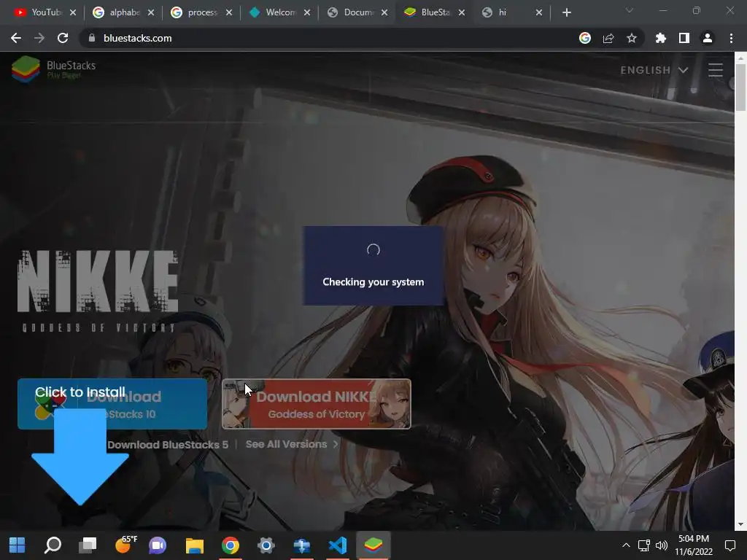
Task: Open network status tray icon
Action: (x=643, y=545)
